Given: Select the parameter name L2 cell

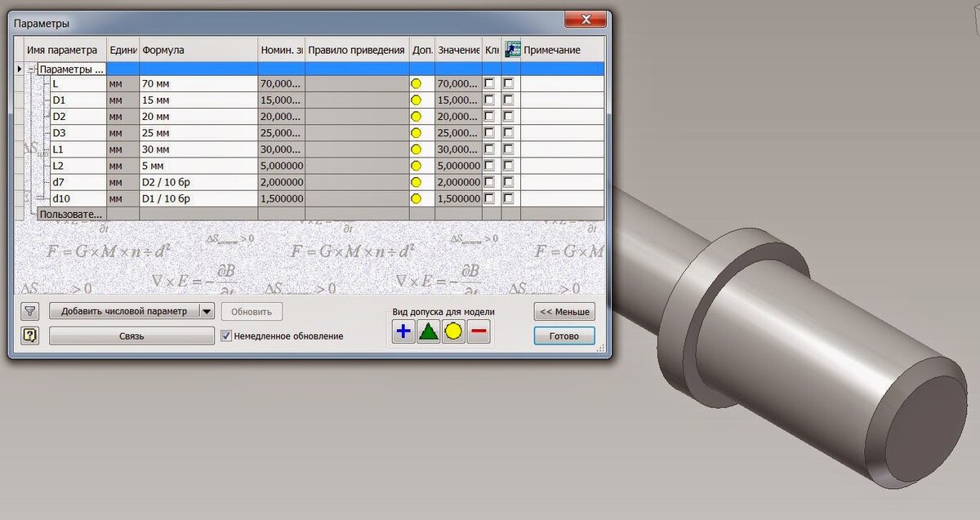Looking at the screenshot, I should point(78,166).
